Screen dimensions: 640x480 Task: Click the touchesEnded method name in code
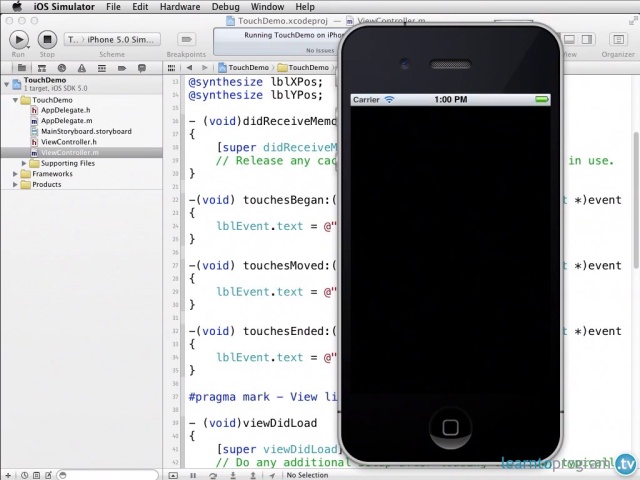tap(286, 331)
